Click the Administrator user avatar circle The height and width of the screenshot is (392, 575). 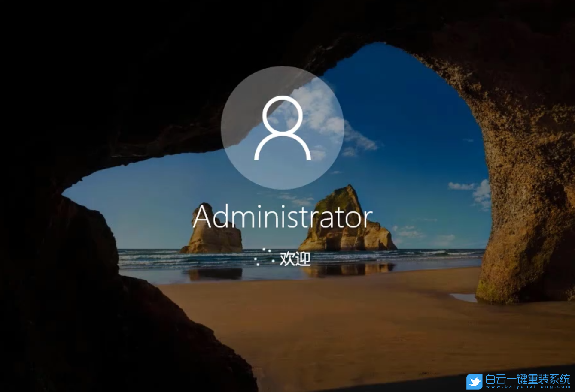click(282, 127)
